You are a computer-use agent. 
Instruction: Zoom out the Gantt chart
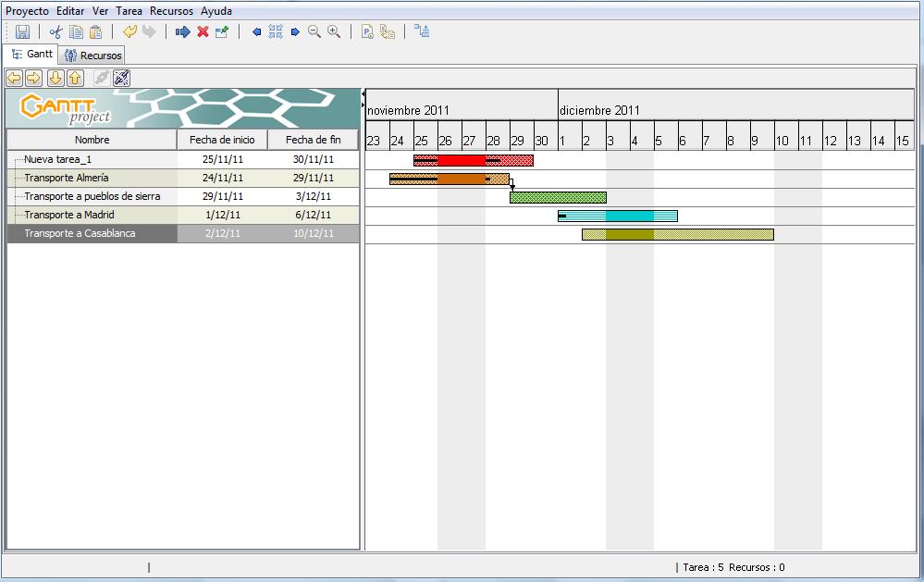tap(314, 31)
